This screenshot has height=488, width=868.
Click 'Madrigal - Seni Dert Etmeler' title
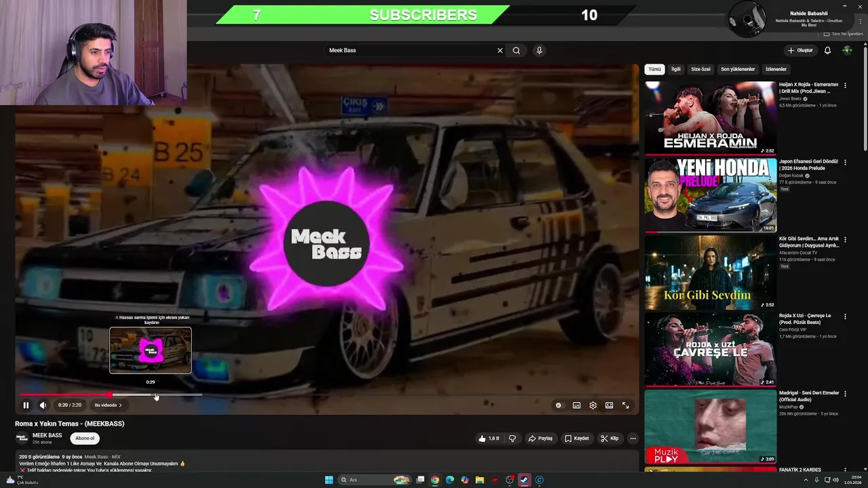tap(809, 396)
